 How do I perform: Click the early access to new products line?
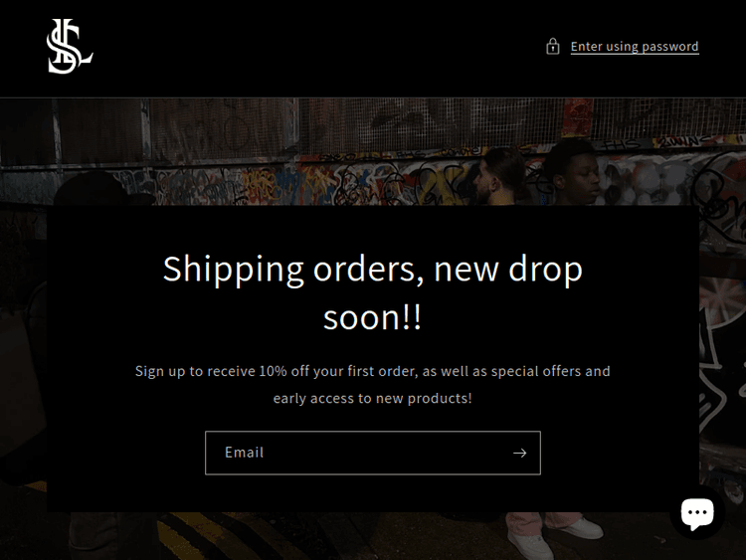coord(373,398)
